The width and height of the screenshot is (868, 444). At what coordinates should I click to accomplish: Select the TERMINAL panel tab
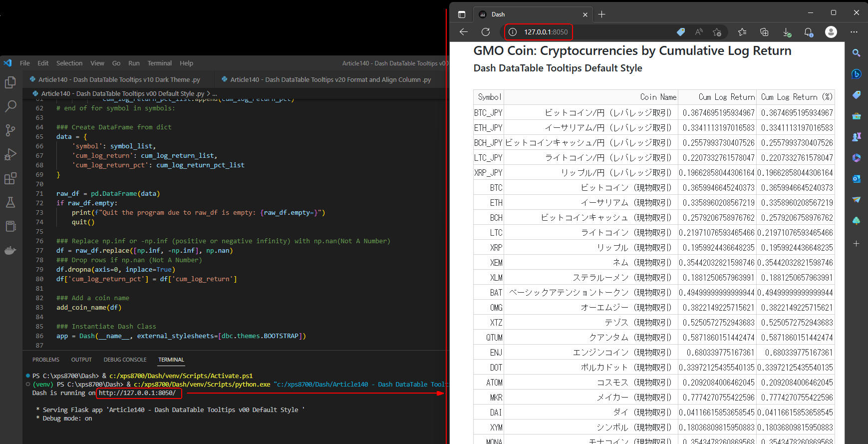coord(171,360)
